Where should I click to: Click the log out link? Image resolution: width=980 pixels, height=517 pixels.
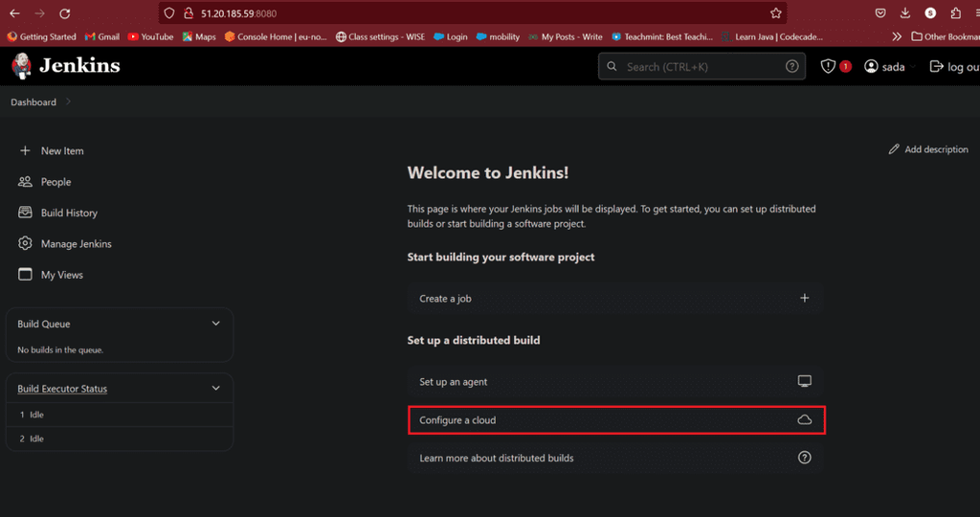pos(954,67)
